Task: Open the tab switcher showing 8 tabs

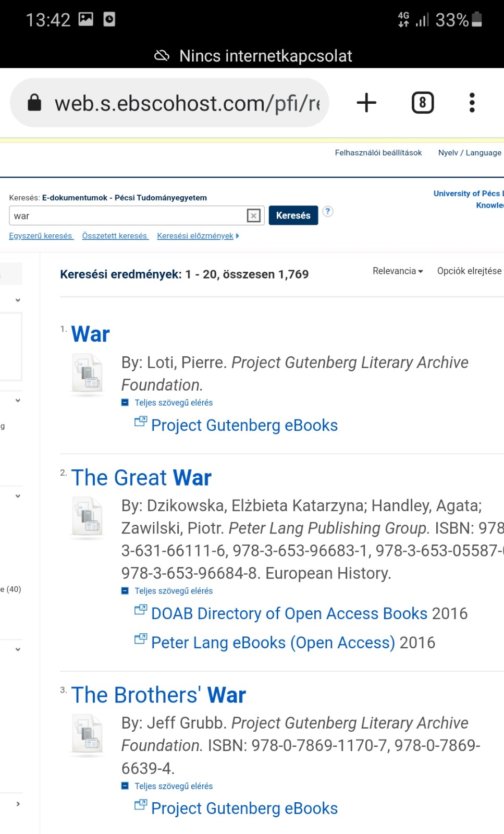Action: pos(422,103)
